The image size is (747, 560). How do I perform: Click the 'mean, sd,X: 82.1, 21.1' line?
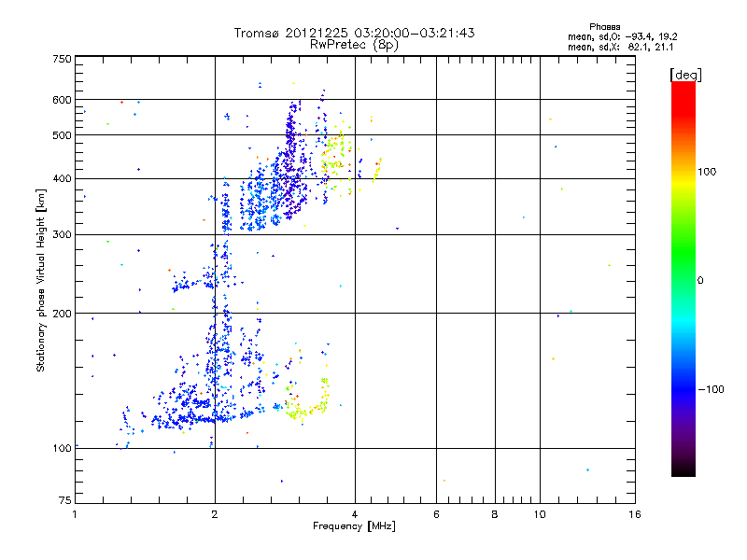click(x=620, y=47)
